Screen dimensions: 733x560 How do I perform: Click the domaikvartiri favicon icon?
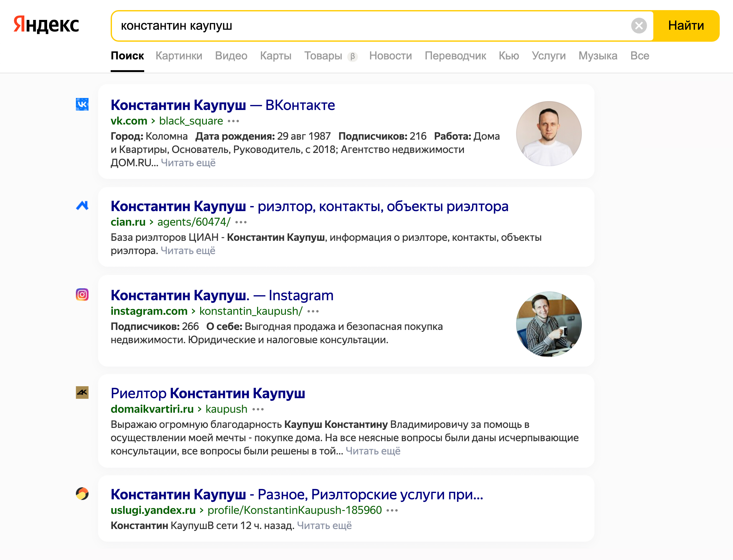click(82, 393)
